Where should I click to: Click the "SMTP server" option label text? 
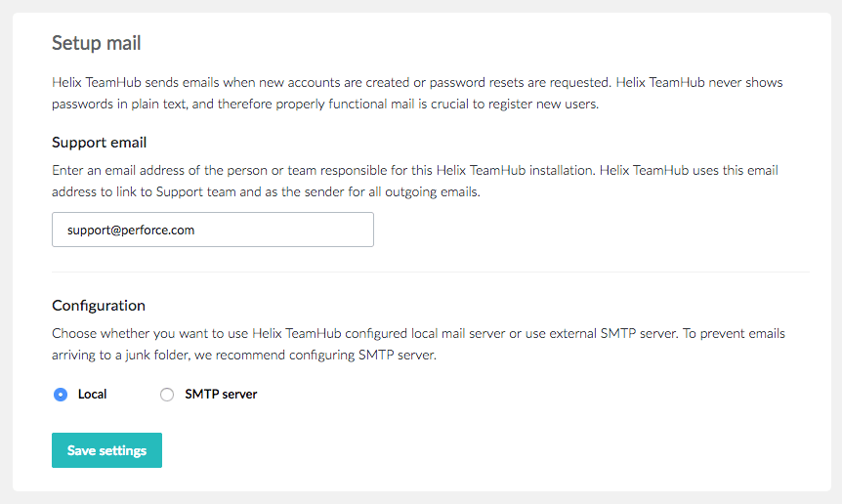coord(221,395)
